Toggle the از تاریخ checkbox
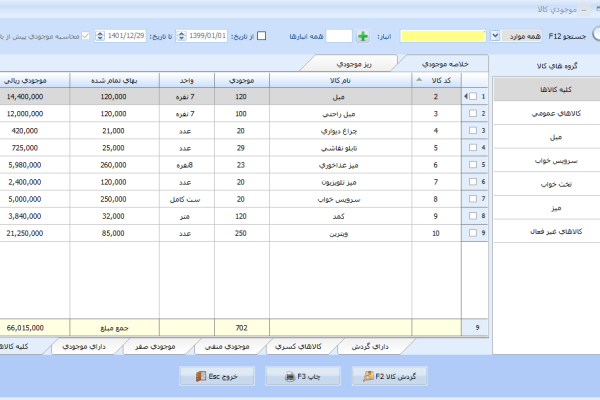Viewport: 600px width, 400px height. pyautogui.click(x=261, y=36)
